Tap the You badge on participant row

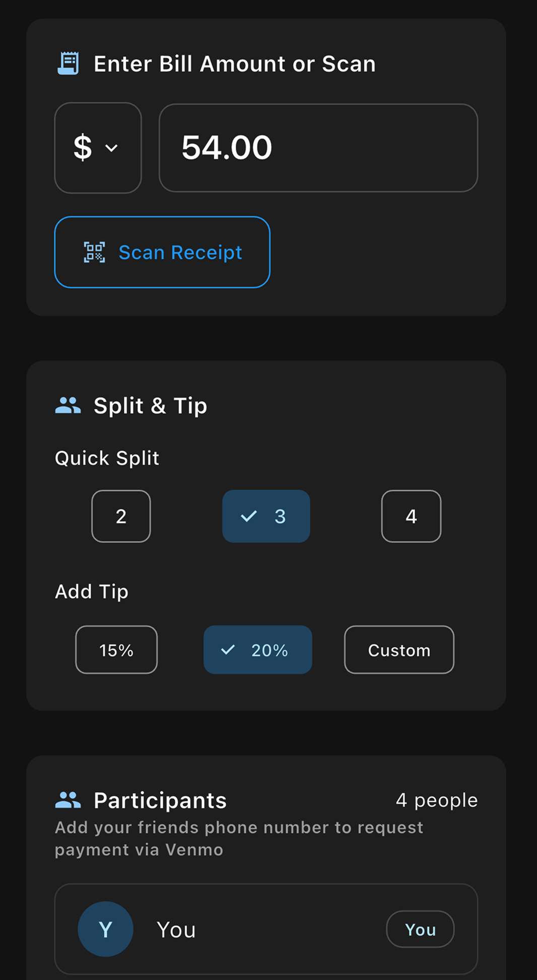420,929
